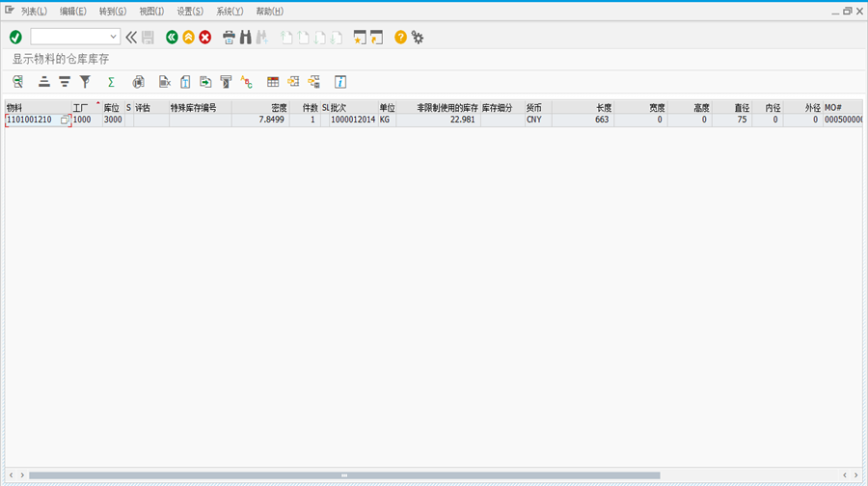The height and width of the screenshot is (486, 868).
Task: Open the 列表(L) menu
Action: 35,11
